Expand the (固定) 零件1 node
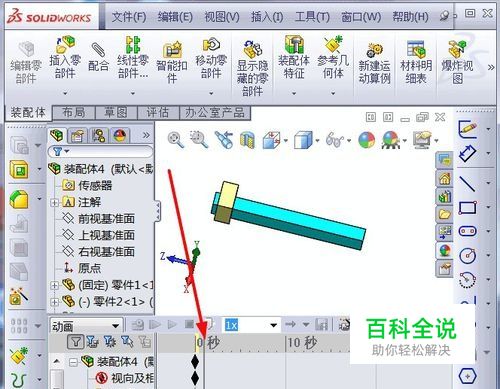Viewport: 500px width, 389px height. pos(55,285)
